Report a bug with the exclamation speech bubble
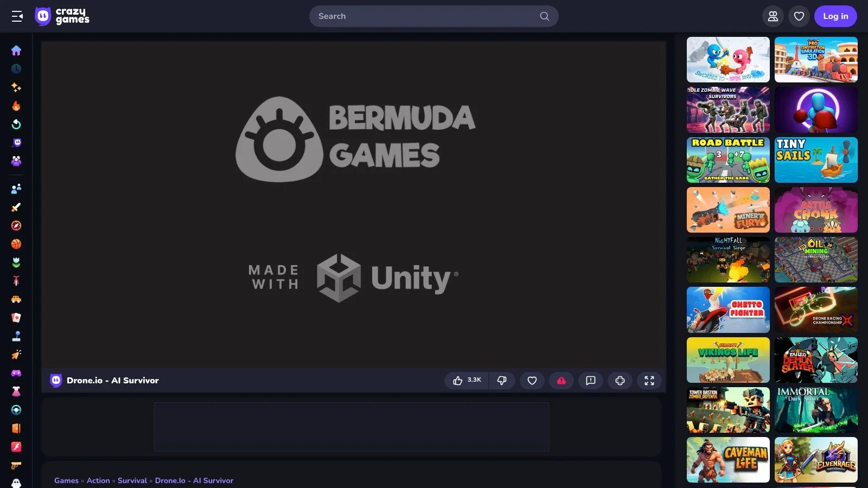868x488 pixels. pos(591,381)
